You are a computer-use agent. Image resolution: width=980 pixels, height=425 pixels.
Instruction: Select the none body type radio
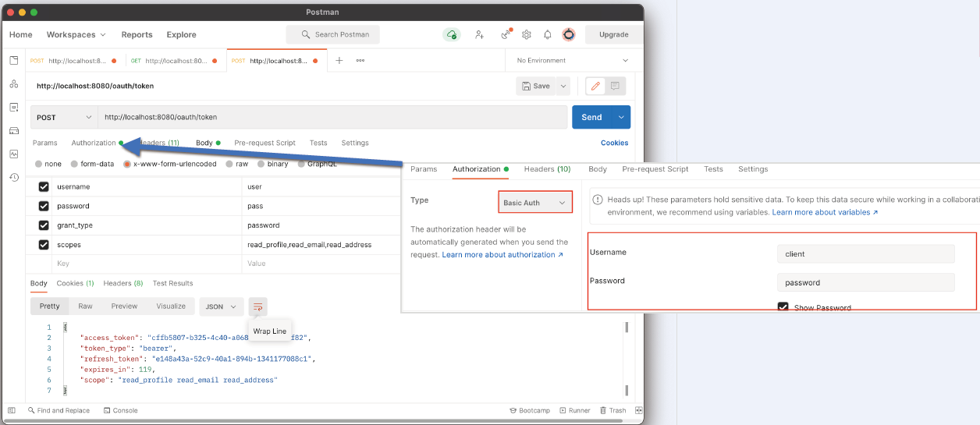click(x=39, y=164)
